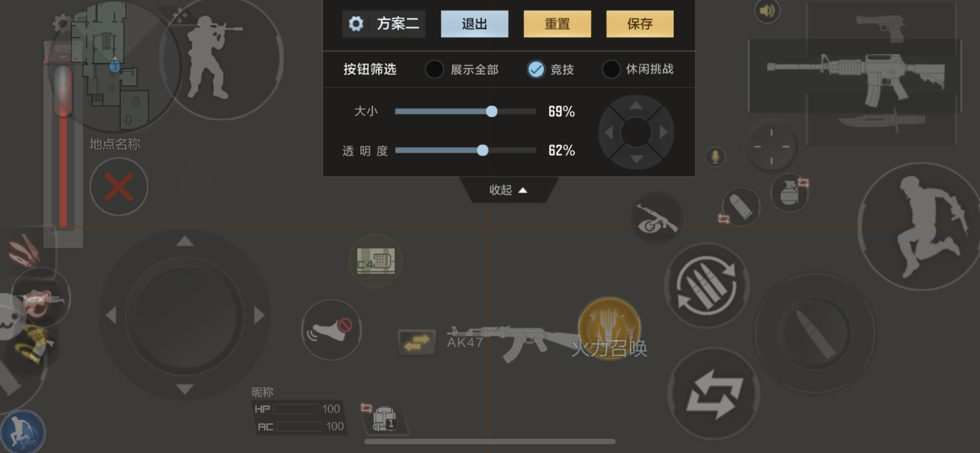This screenshot has height=453, width=980.
Task: Select the grenade throw icon
Action: coord(789,193)
